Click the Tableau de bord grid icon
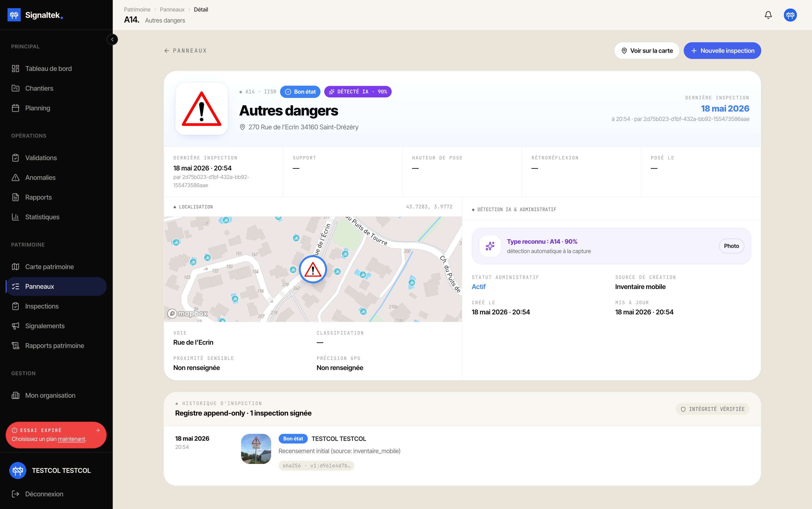Screen dimensions: 812x509 point(16,69)
